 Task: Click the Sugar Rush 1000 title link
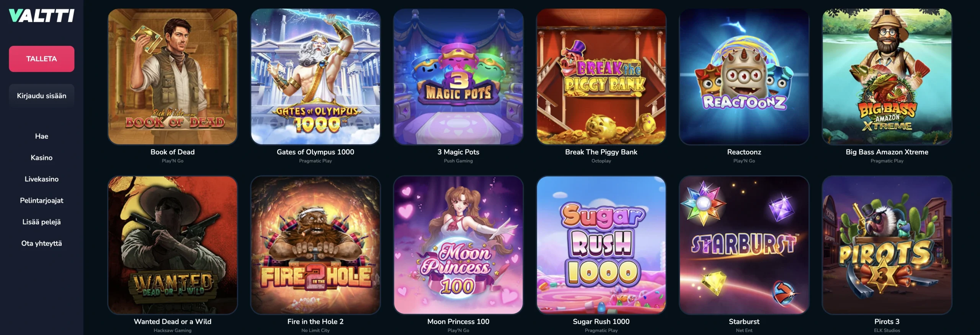click(x=601, y=322)
